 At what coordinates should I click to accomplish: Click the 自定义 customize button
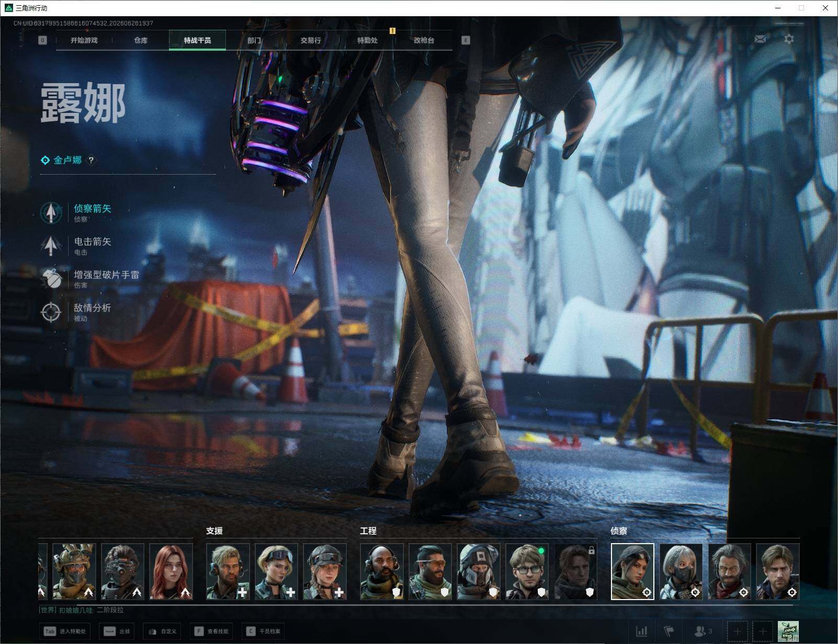pos(162,631)
